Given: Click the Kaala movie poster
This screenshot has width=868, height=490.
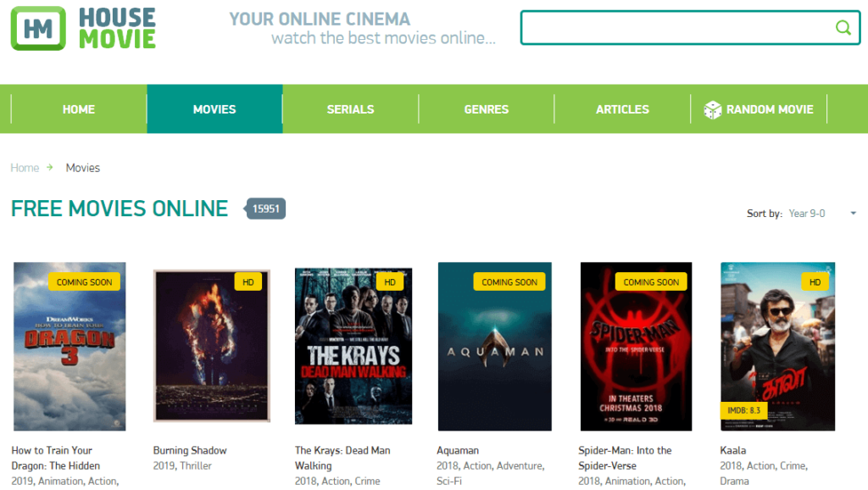Looking at the screenshot, I should tap(777, 346).
